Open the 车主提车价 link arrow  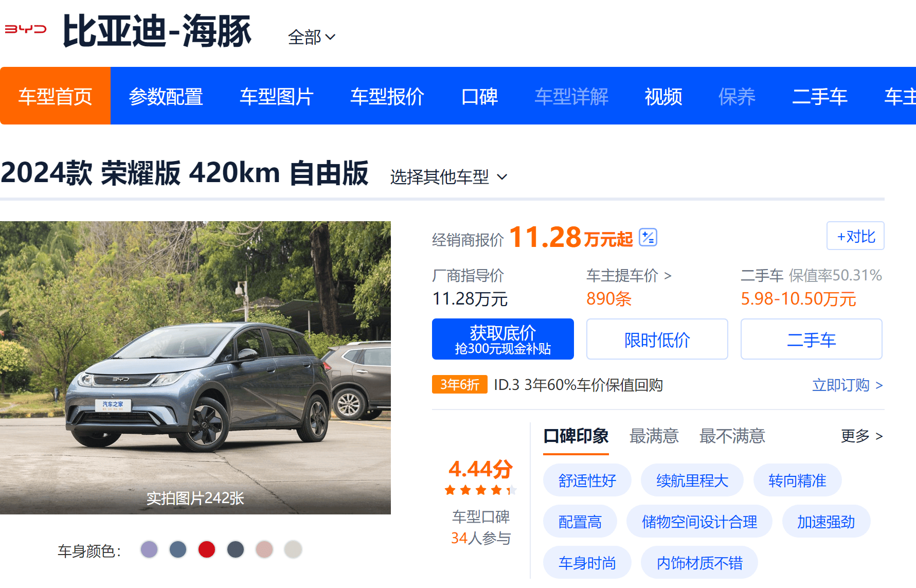pos(668,276)
